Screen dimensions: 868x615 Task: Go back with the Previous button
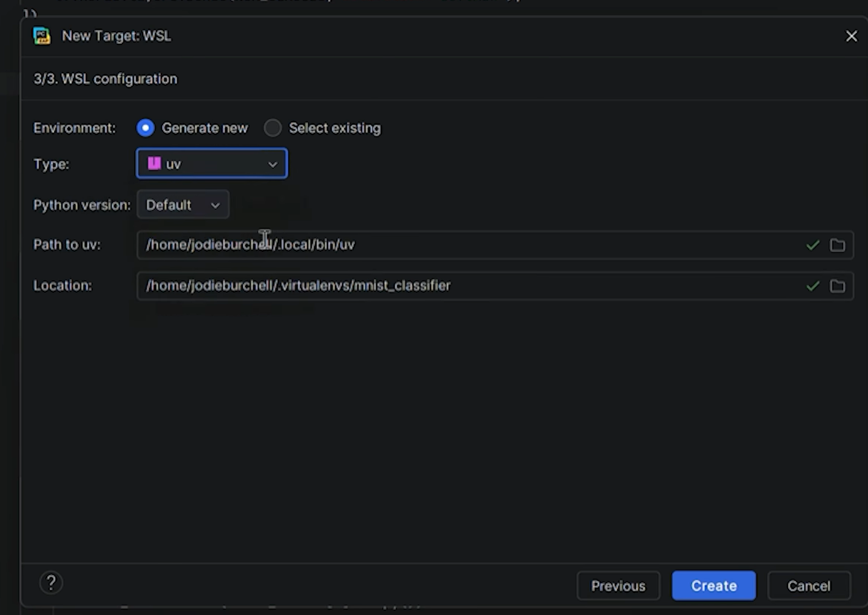pos(618,586)
